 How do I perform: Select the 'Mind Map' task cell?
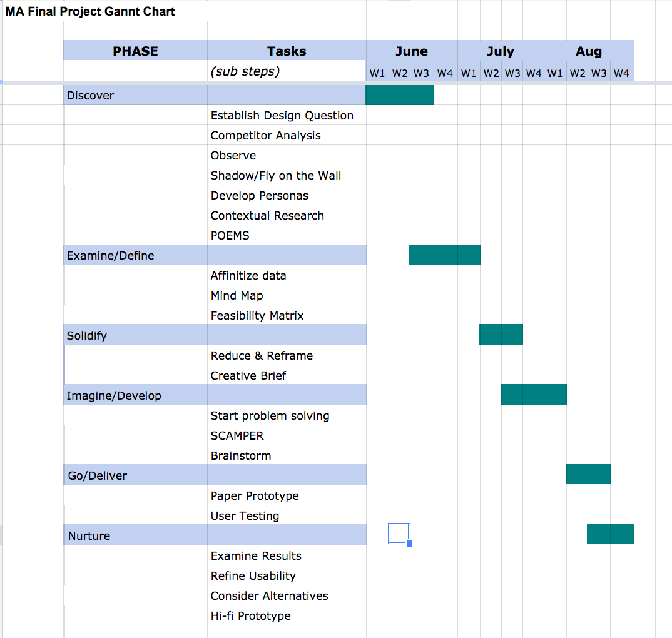287,295
